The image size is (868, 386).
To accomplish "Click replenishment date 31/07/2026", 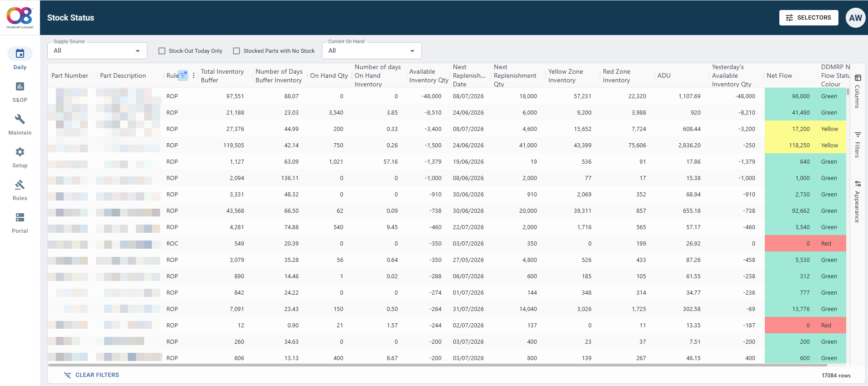I will click(x=468, y=309).
